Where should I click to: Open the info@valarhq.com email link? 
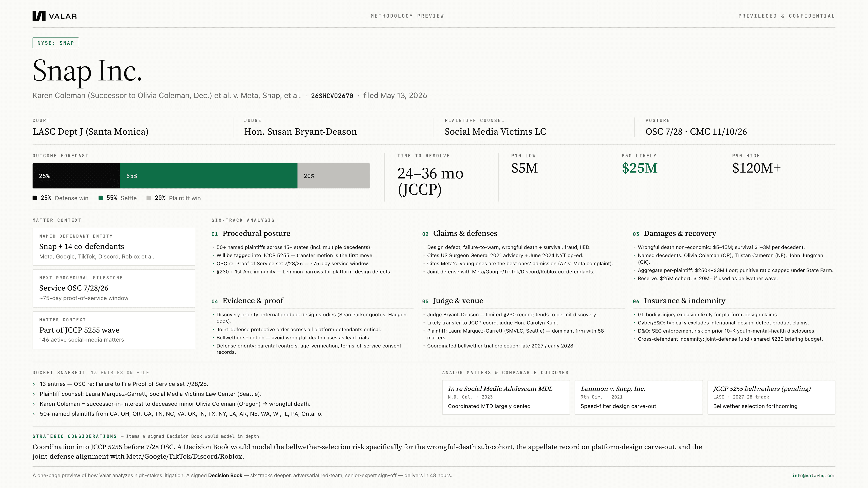coord(814,476)
